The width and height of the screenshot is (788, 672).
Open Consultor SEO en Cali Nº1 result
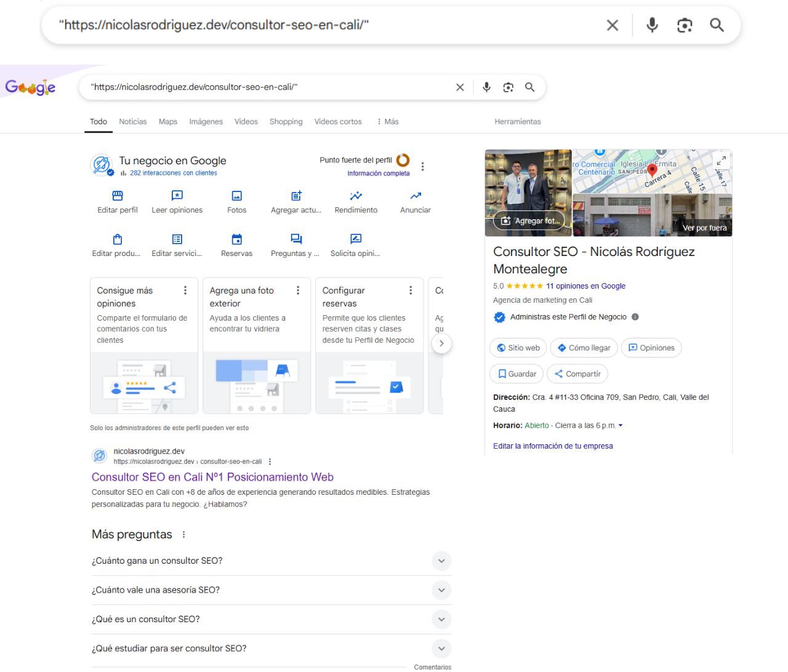(x=212, y=477)
